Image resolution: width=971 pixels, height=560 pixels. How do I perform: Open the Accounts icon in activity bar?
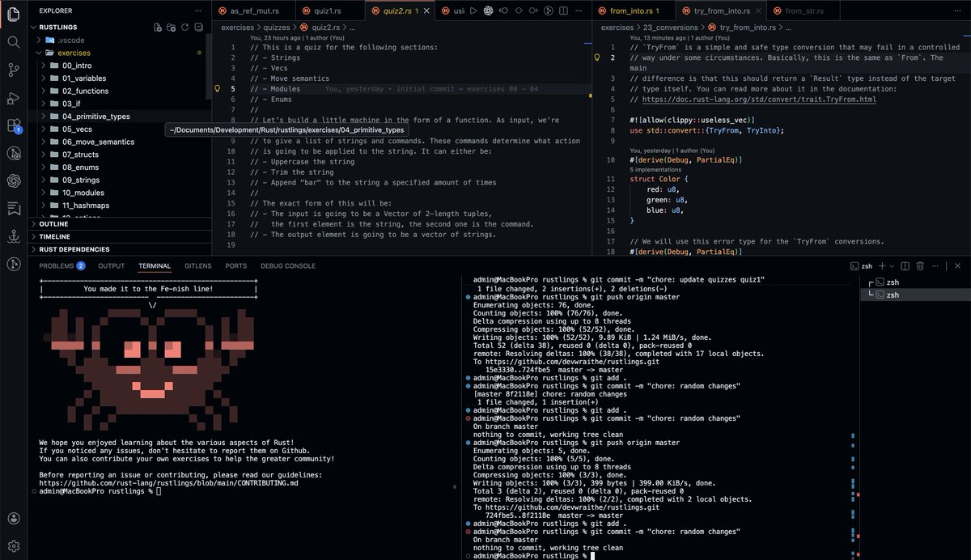point(13,519)
